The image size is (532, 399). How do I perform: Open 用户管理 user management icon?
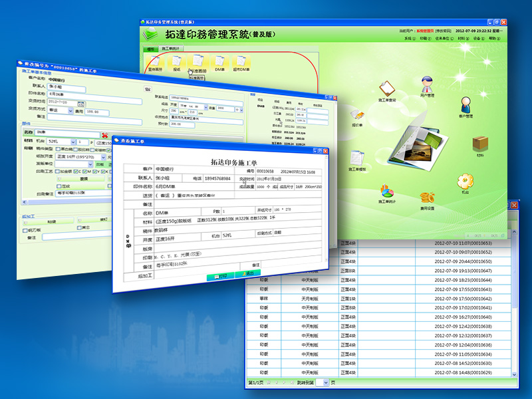428,85
